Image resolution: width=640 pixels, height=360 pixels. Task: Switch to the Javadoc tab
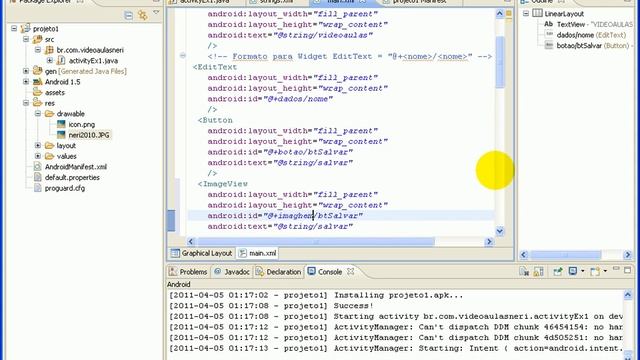point(232,272)
